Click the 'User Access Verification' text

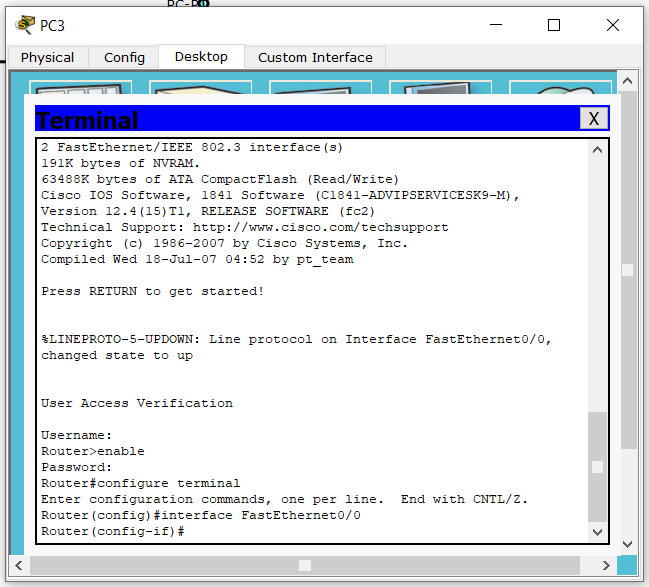pyautogui.click(x=137, y=403)
